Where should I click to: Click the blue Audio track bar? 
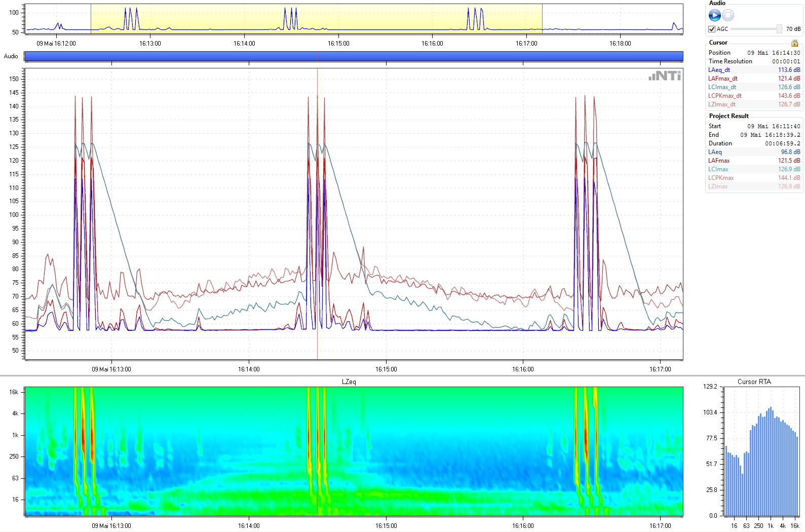(203, 56)
